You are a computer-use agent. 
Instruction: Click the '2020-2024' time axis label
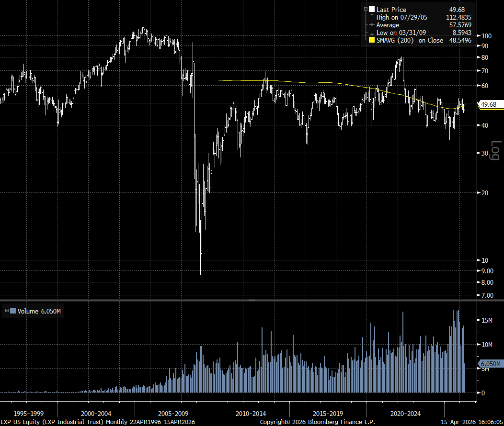(405, 414)
